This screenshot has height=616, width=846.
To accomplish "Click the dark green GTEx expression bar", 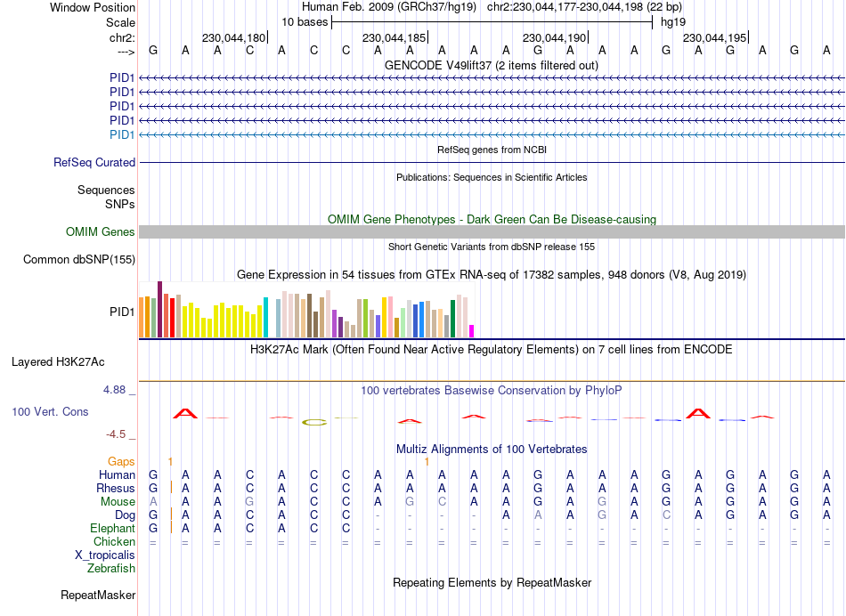I will 452,319.
